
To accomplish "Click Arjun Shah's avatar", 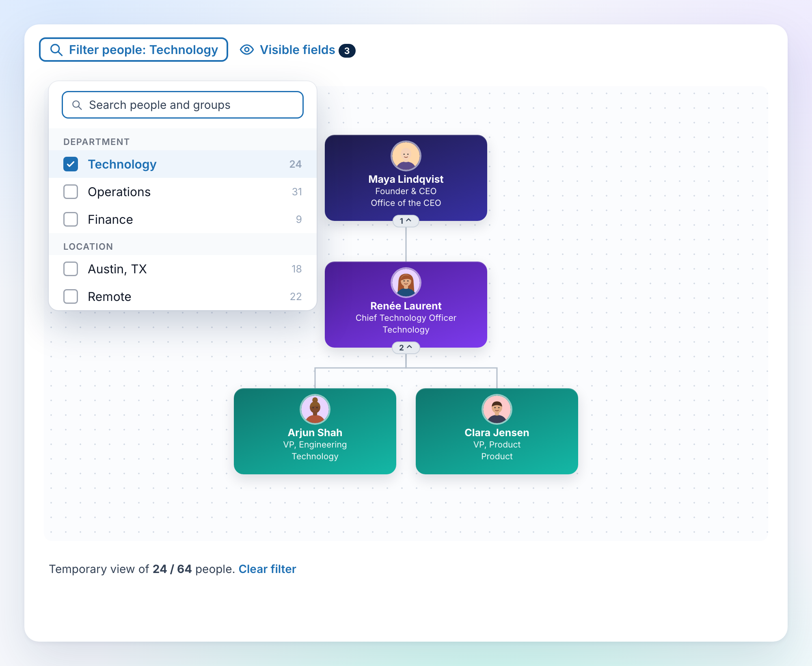I will pos(315,409).
